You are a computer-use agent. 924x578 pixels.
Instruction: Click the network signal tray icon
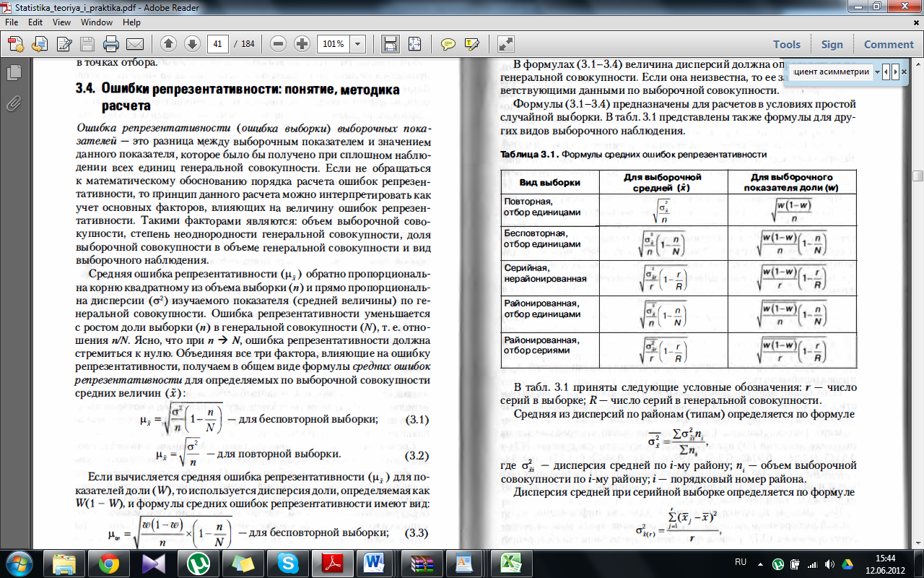[x=813, y=563]
